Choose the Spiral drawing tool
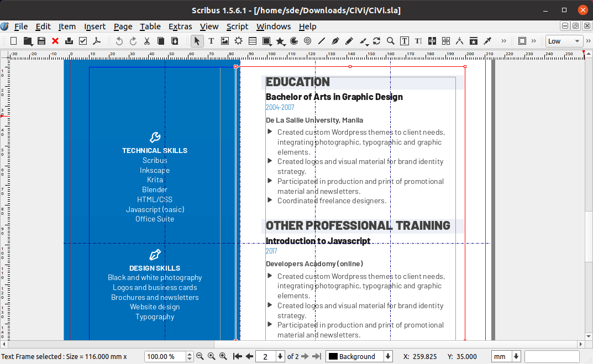The image size is (593, 364). point(307,41)
